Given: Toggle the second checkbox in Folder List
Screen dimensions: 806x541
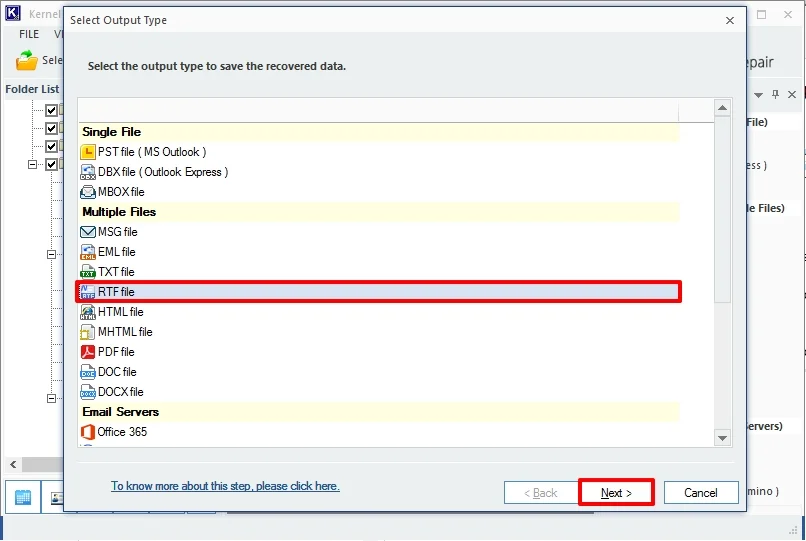Looking at the screenshot, I should click(x=52, y=128).
